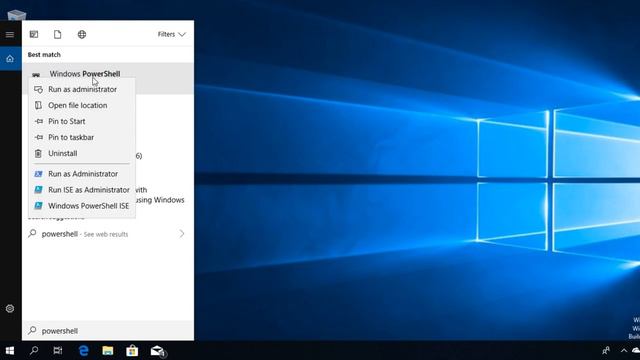Open Microsoft Store from taskbar
This screenshot has height=360, width=640.
click(132, 351)
